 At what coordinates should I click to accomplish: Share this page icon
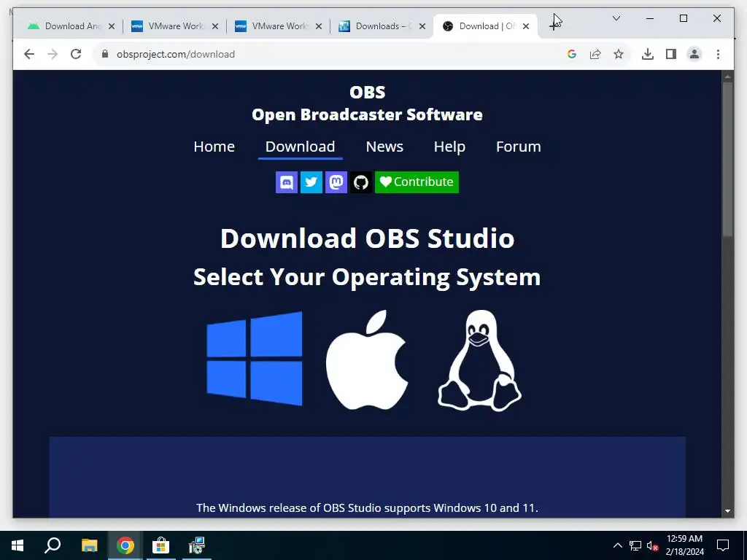click(x=595, y=54)
